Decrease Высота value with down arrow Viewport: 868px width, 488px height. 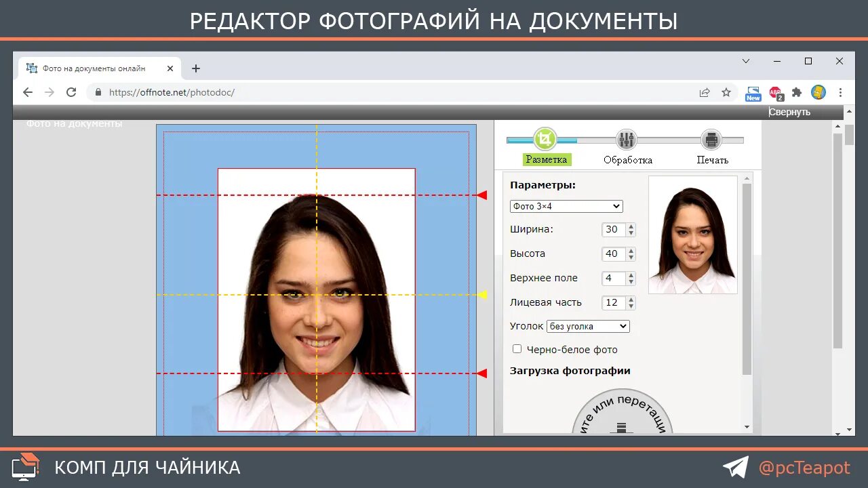pos(631,257)
